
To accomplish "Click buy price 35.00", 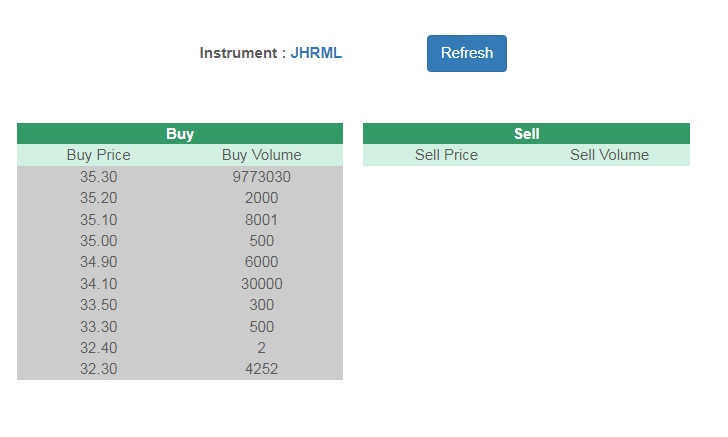I will point(98,241).
